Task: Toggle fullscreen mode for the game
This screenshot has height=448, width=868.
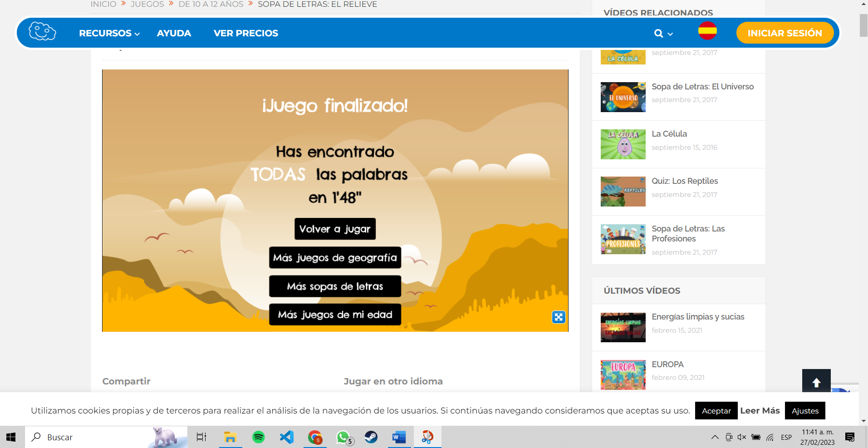Action: [558, 317]
